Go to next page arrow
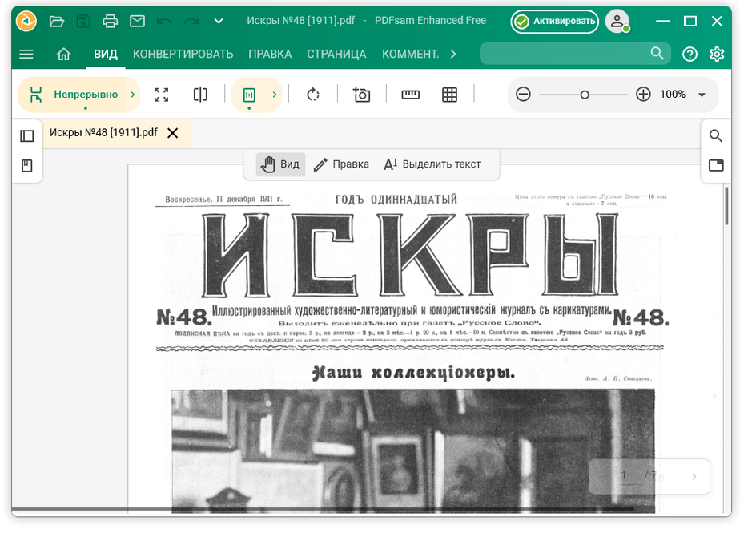The image size is (756, 533). [694, 477]
